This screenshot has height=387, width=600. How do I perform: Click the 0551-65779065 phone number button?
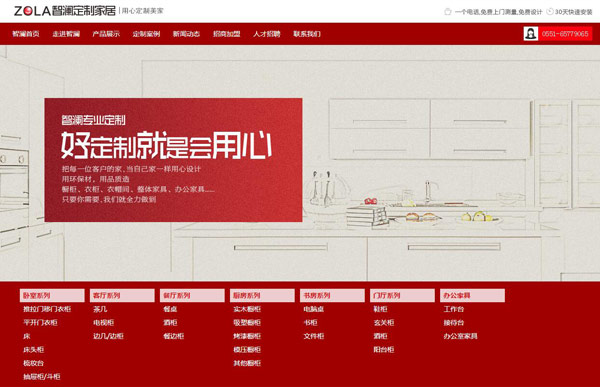tap(565, 34)
